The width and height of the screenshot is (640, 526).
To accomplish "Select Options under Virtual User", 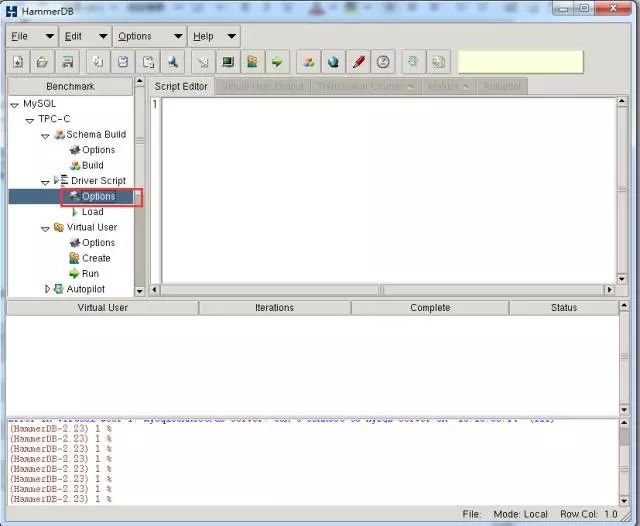I will (92, 242).
